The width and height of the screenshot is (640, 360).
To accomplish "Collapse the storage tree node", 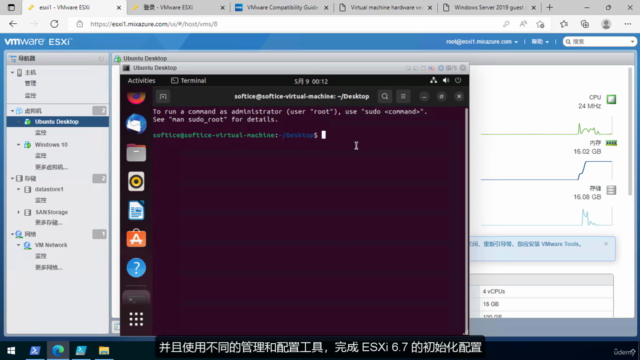I will (12, 178).
